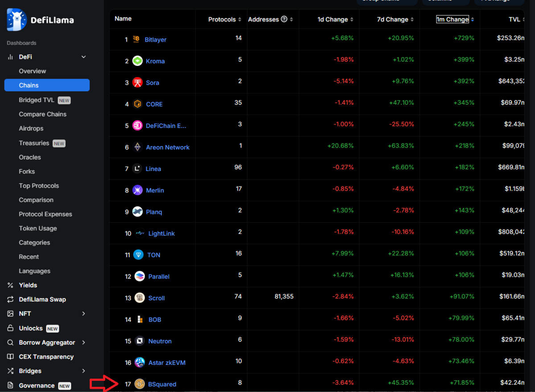Open Protocol Expenses sidebar item
The width and height of the screenshot is (535, 392).
point(45,214)
